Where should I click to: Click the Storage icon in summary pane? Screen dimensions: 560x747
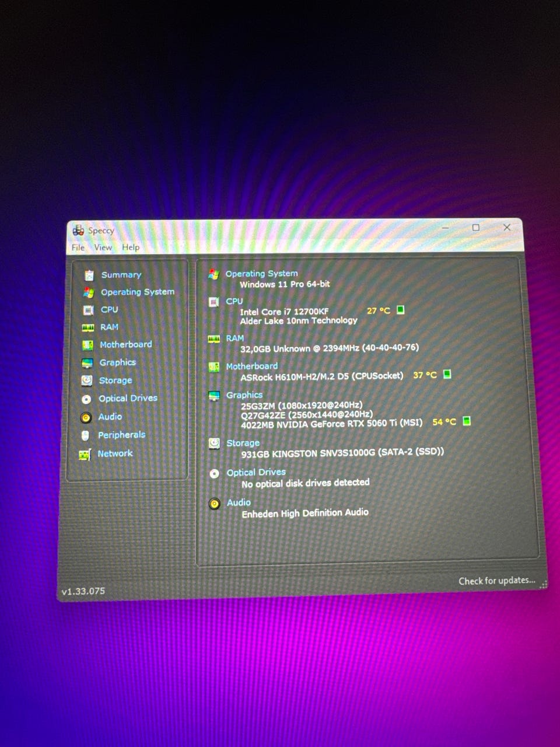click(x=214, y=444)
